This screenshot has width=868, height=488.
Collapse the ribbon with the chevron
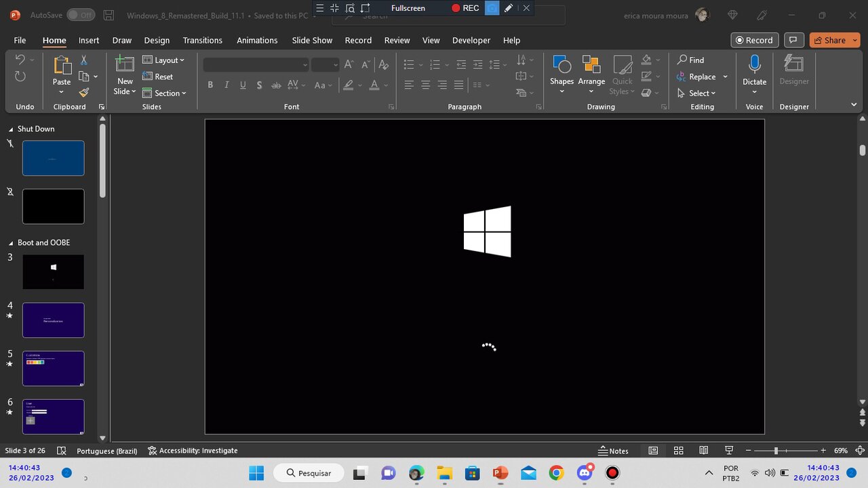[x=854, y=105]
